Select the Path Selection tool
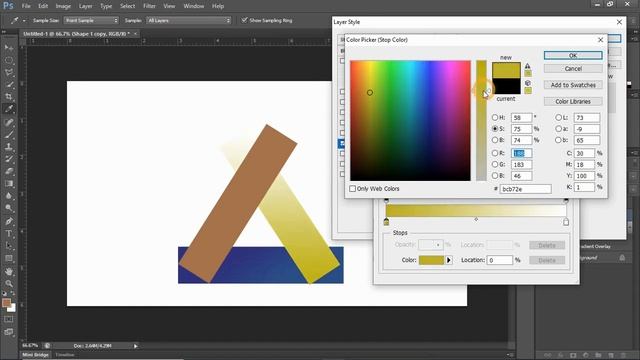Image resolution: width=640 pixels, height=360 pixels. (x=9, y=246)
